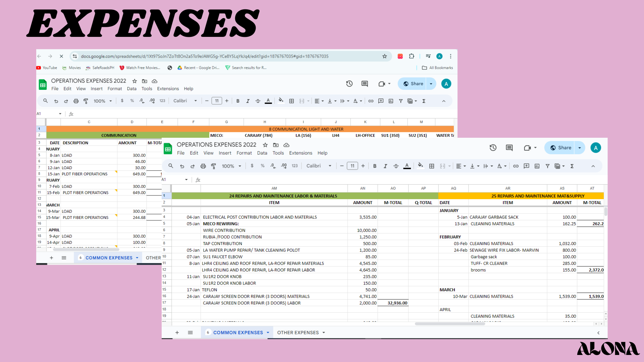
Task: Insert link using front window toolbar icon
Action: click(x=516, y=166)
